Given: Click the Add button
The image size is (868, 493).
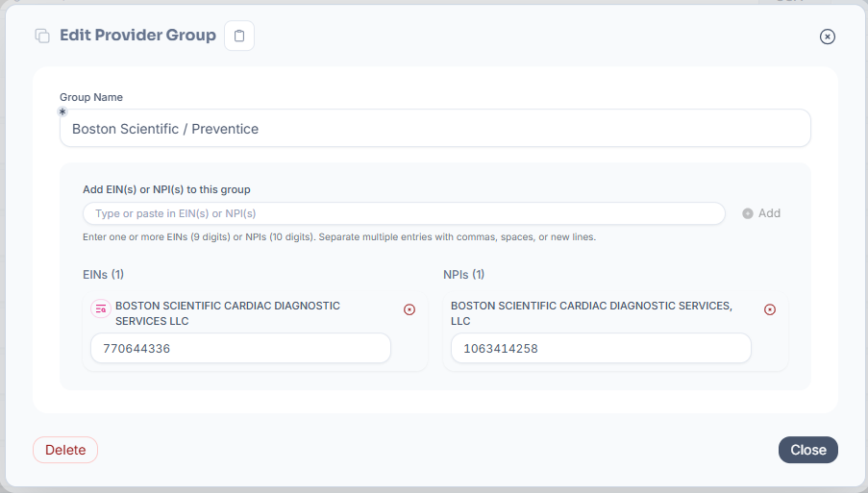Looking at the screenshot, I should pos(761,213).
